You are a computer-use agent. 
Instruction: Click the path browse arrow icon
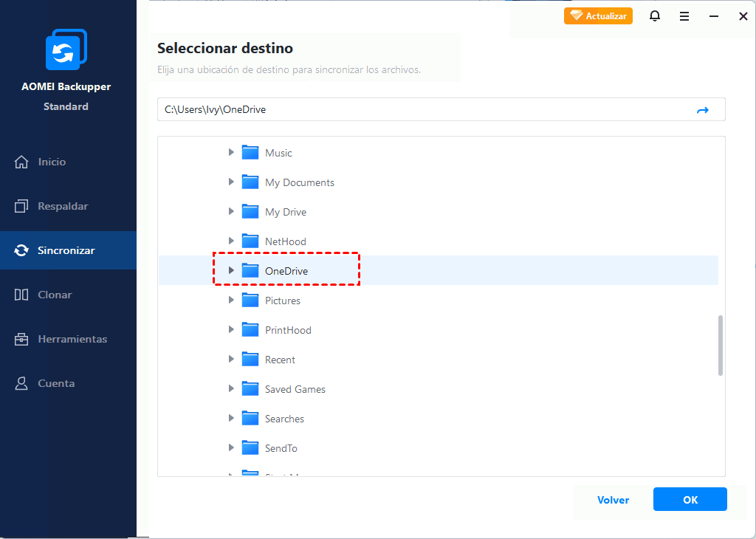pyautogui.click(x=703, y=110)
